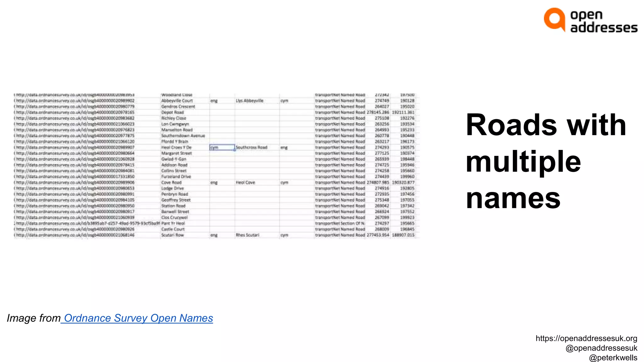Click the 'Pant Yr Heol' cell
The height and width of the screenshot is (362, 644).
click(173, 223)
